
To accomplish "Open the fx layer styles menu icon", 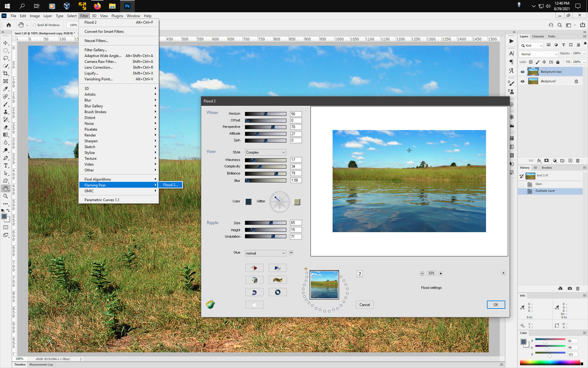I will tap(539, 161).
